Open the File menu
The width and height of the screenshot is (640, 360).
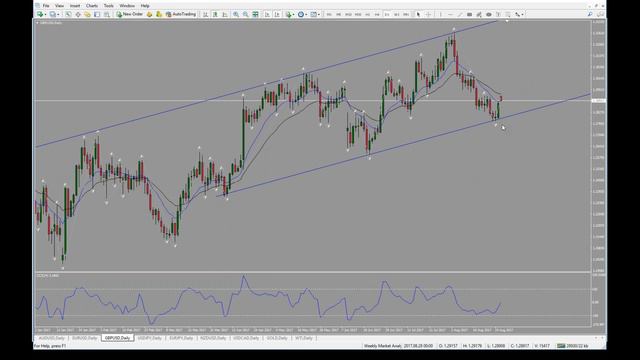click(46, 6)
